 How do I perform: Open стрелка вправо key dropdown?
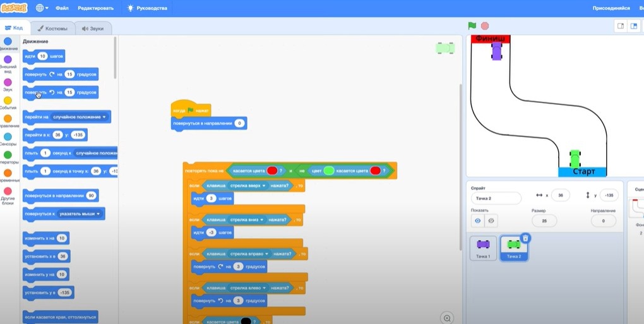click(x=249, y=254)
